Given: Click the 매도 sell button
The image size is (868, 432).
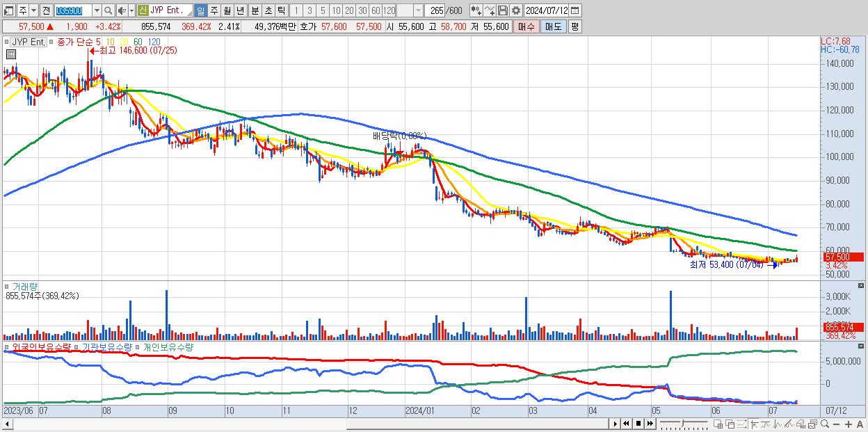Looking at the screenshot, I should (553, 26).
